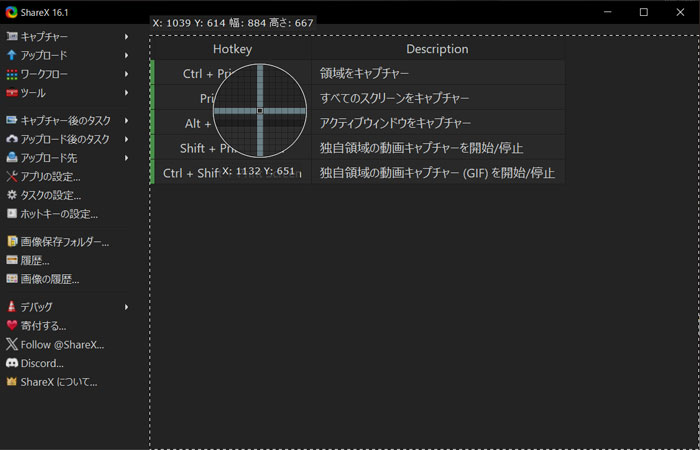Click the Hotkey column header

click(232, 49)
